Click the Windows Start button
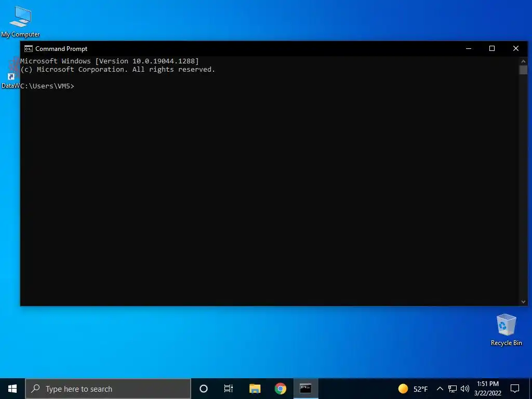The height and width of the screenshot is (399, 532). click(12, 389)
